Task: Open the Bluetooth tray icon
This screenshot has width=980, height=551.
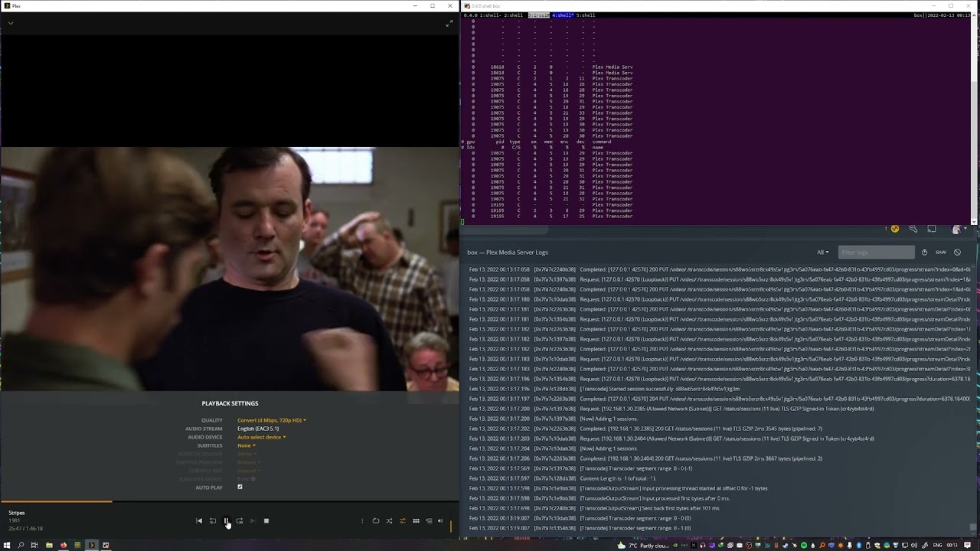Action: click(858, 545)
